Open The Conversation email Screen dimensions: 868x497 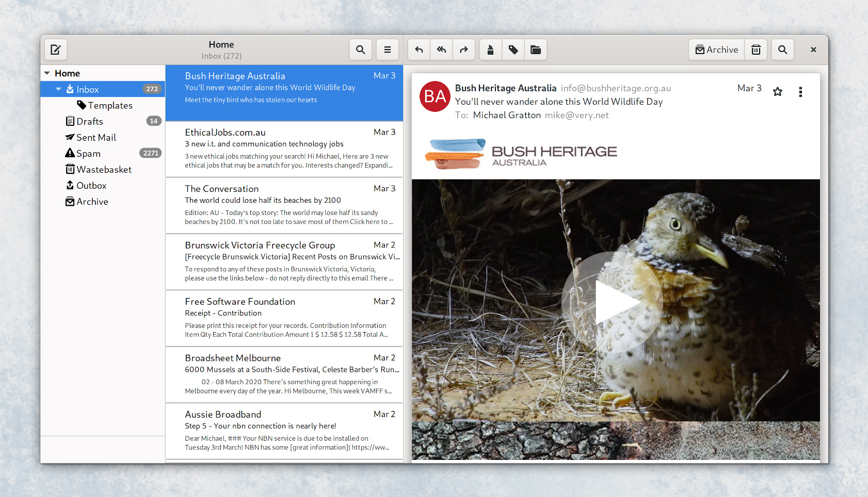[x=284, y=205]
